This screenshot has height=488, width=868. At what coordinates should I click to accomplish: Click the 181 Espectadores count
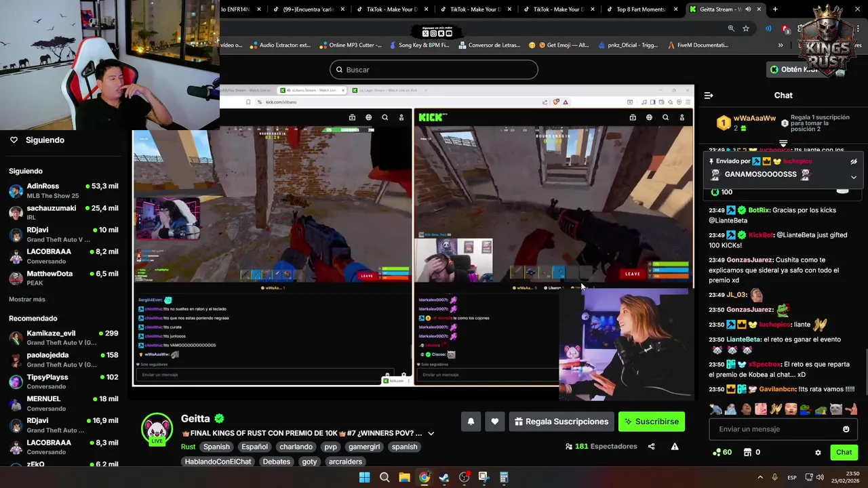(x=601, y=447)
